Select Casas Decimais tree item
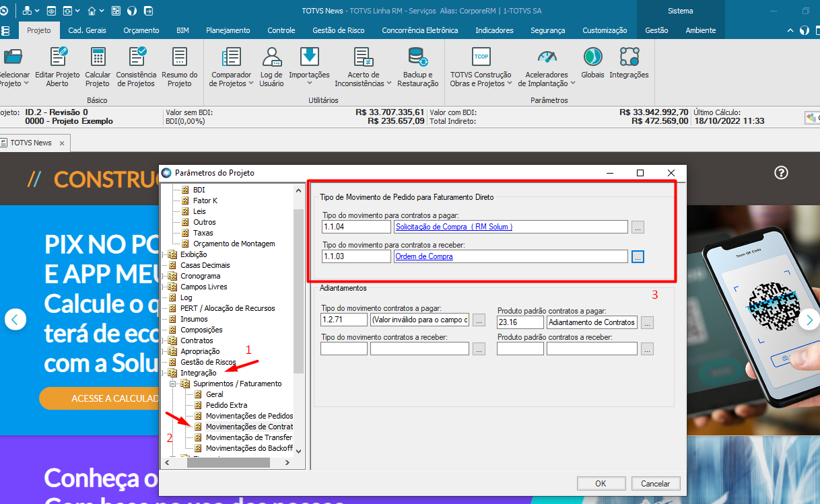820x504 pixels. [x=205, y=265]
